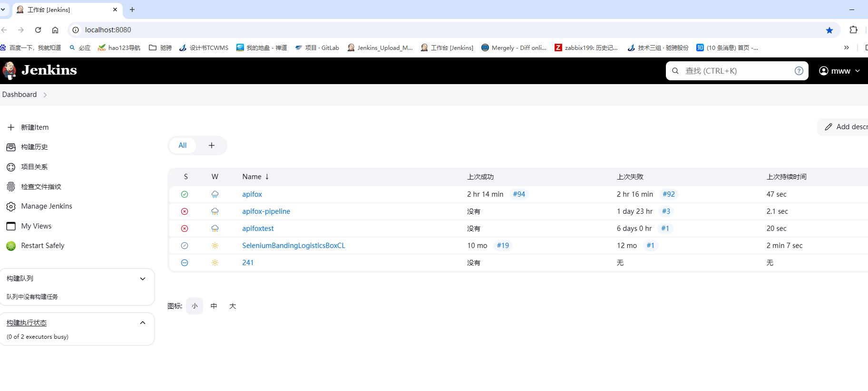Open failed build #92 of apifox
This screenshot has width=868, height=391.
[669, 194]
